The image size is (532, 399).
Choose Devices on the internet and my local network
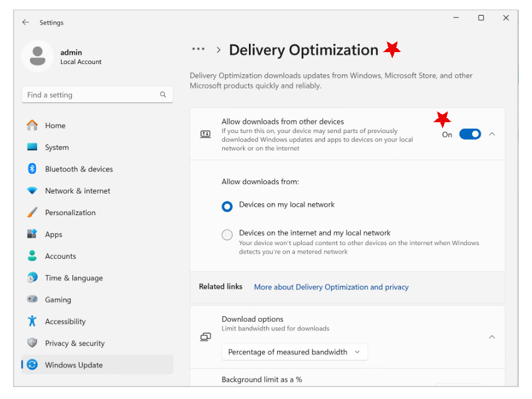227,234
